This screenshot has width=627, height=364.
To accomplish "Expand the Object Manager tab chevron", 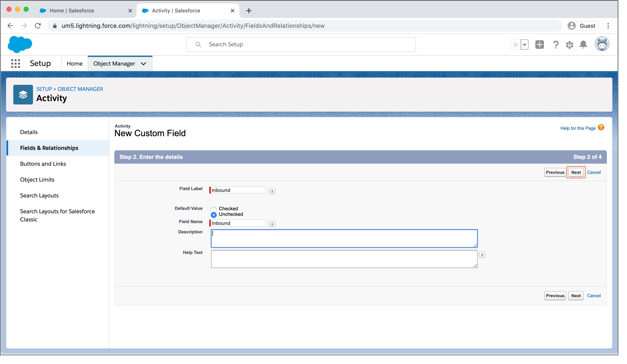I will [x=143, y=64].
